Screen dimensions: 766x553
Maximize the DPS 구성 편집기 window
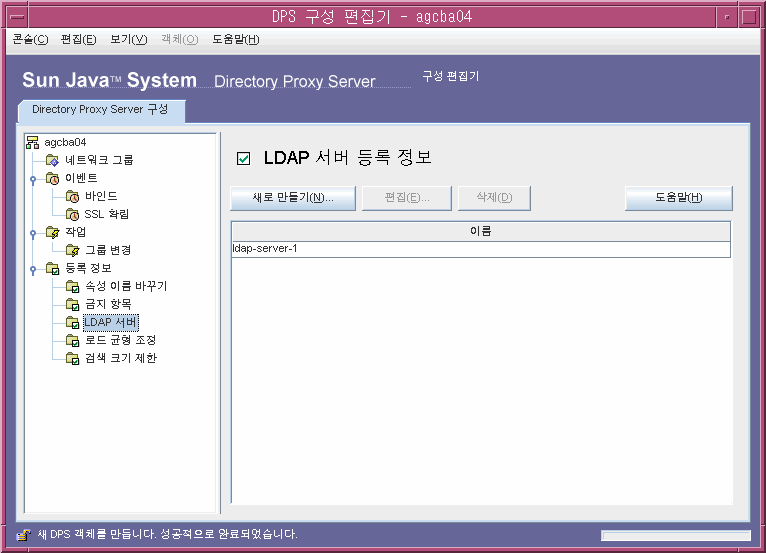[749, 17]
